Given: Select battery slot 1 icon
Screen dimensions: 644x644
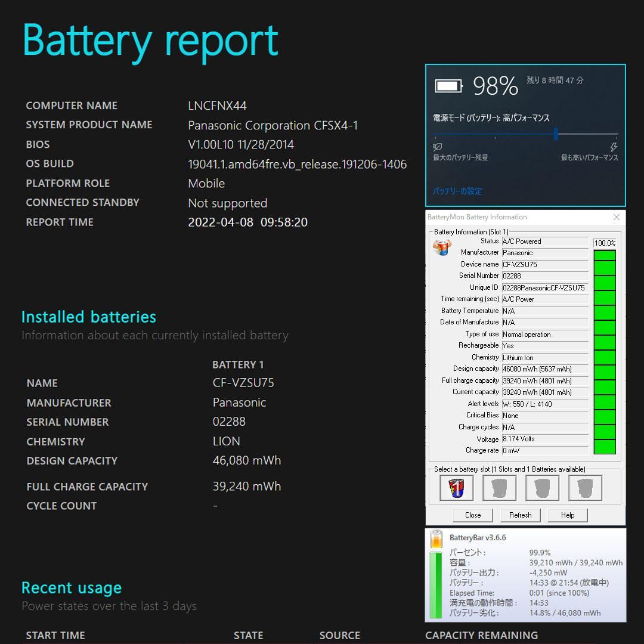Looking at the screenshot, I should click(x=456, y=488).
